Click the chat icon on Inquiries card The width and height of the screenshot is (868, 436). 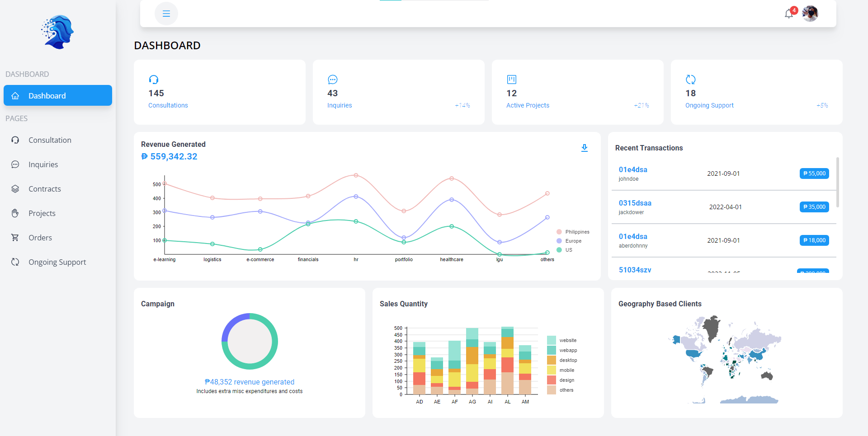click(x=333, y=80)
